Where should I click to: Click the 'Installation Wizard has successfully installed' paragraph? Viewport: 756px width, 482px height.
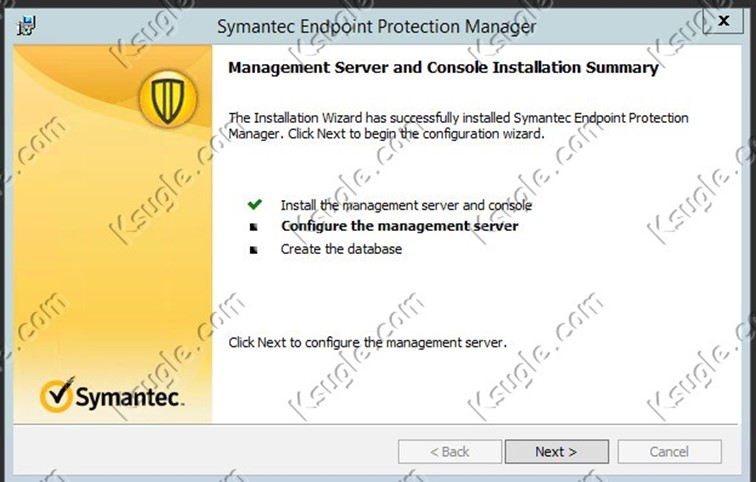(x=458, y=125)
